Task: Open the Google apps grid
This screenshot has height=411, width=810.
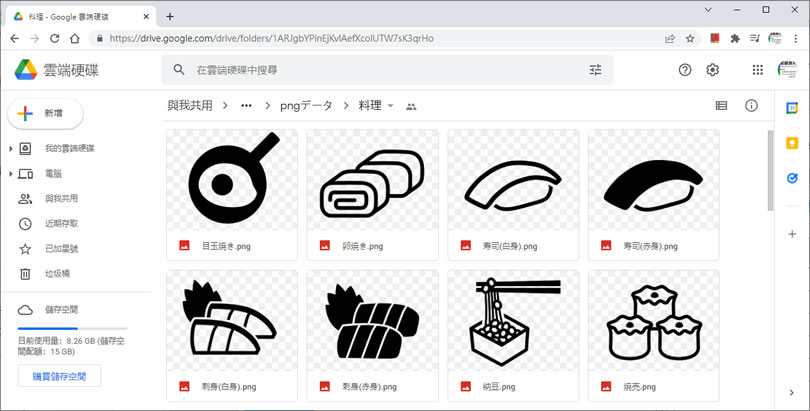Action: 757,70
